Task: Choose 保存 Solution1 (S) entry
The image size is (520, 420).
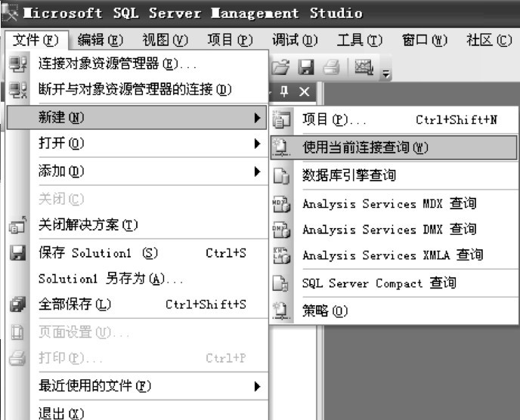Action: click(137, 253)
